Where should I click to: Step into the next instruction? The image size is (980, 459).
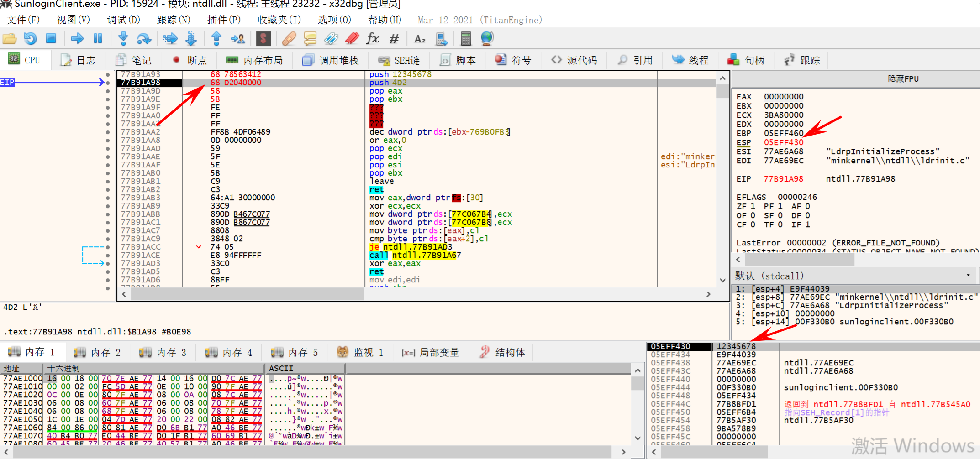(x=123, y=39)
